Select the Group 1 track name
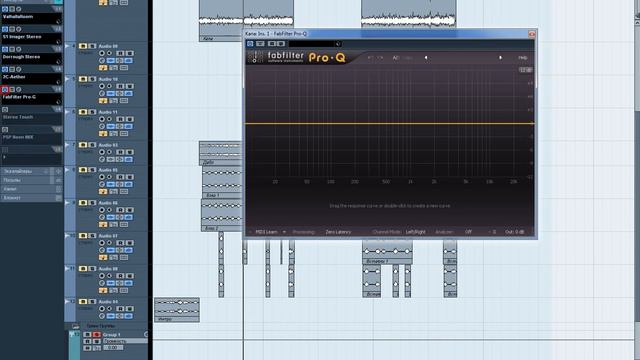 click(111, 335)
